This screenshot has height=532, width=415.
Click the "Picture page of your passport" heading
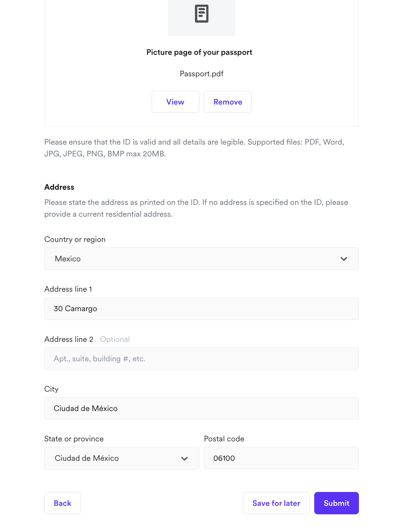tap(199, 52)
